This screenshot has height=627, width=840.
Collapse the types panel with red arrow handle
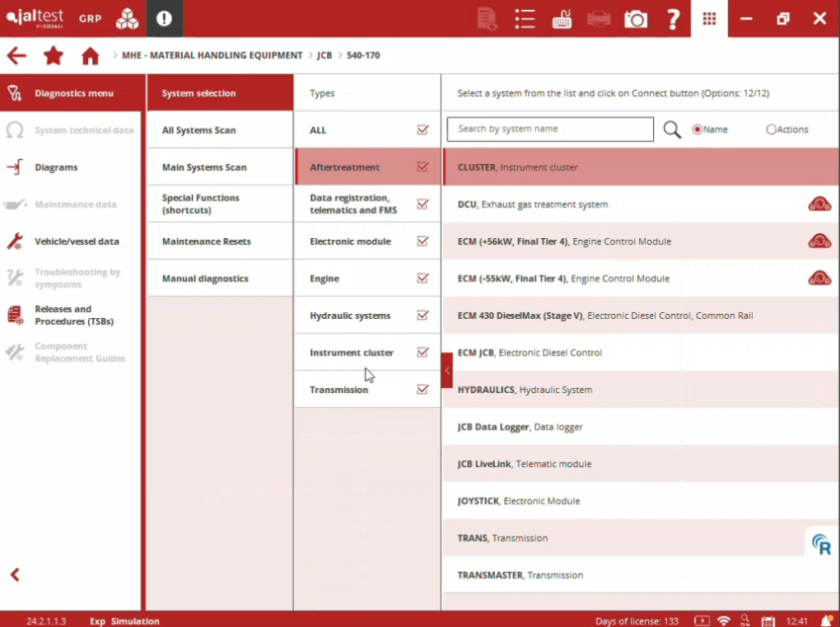point(447,371)
